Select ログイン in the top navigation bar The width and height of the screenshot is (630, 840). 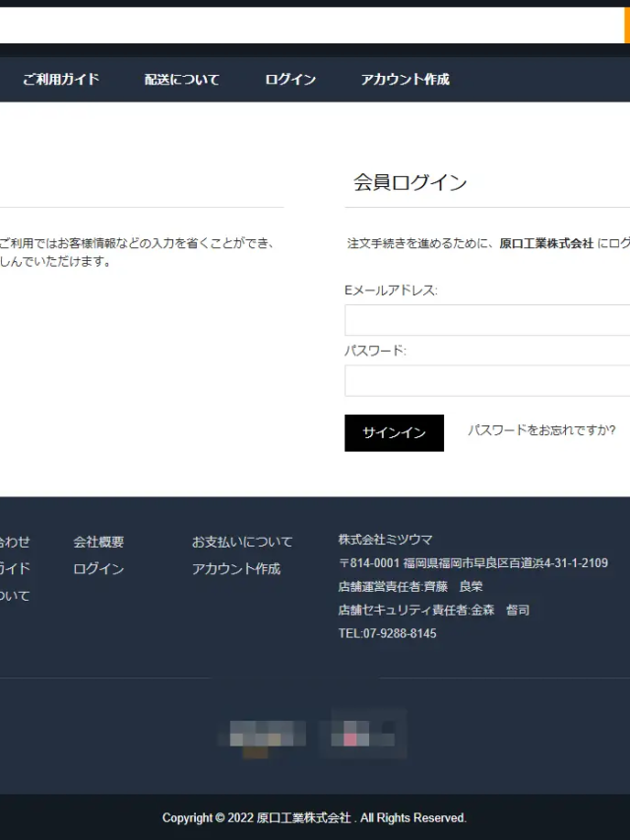coord(290,80)
